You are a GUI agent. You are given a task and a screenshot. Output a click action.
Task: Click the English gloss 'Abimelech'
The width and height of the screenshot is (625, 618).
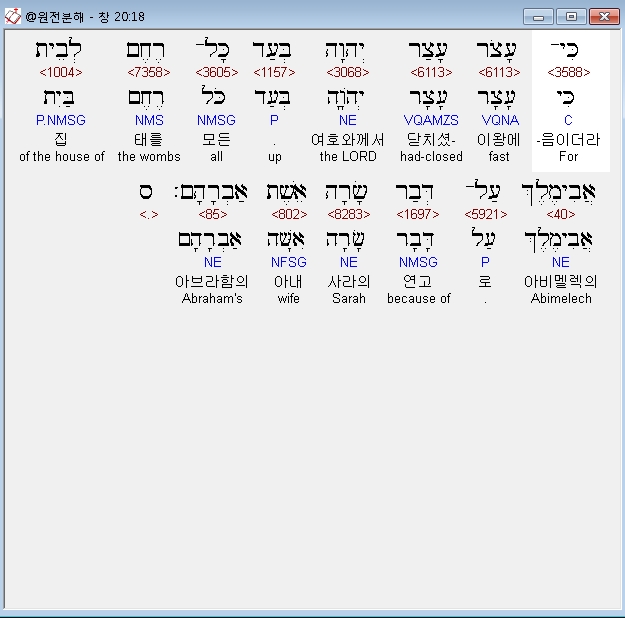pyautogui.click(x=561, y=298)
